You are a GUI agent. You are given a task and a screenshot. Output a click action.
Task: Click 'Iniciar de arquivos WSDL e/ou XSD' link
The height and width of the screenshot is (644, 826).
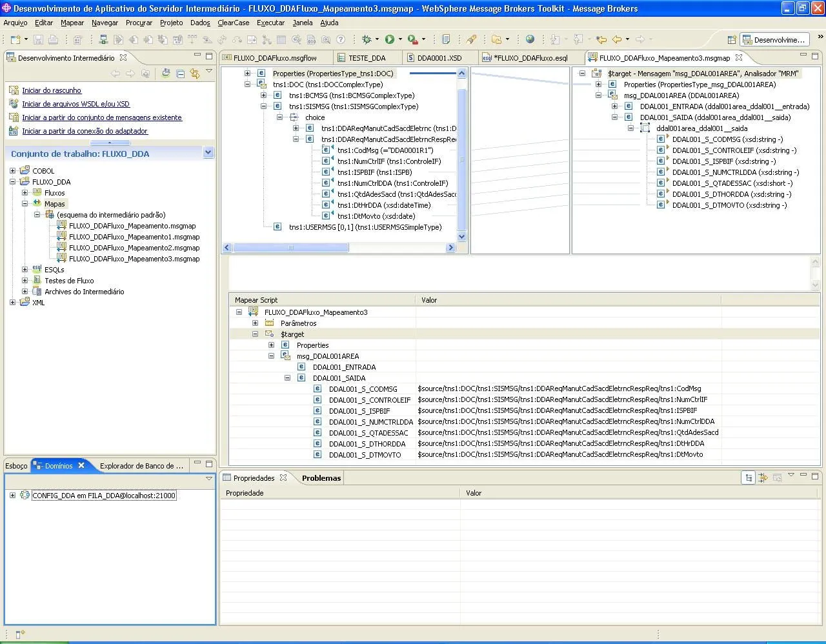coord(76,104)
